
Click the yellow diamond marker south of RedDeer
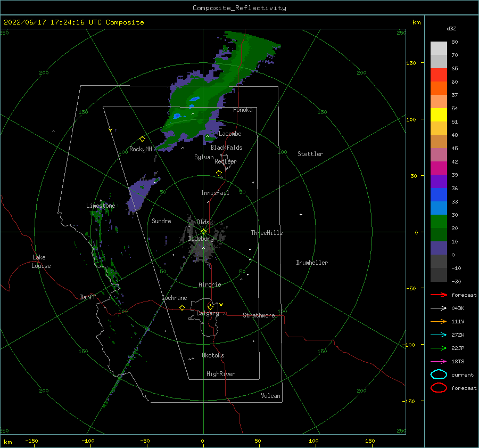tap(219, 173)
